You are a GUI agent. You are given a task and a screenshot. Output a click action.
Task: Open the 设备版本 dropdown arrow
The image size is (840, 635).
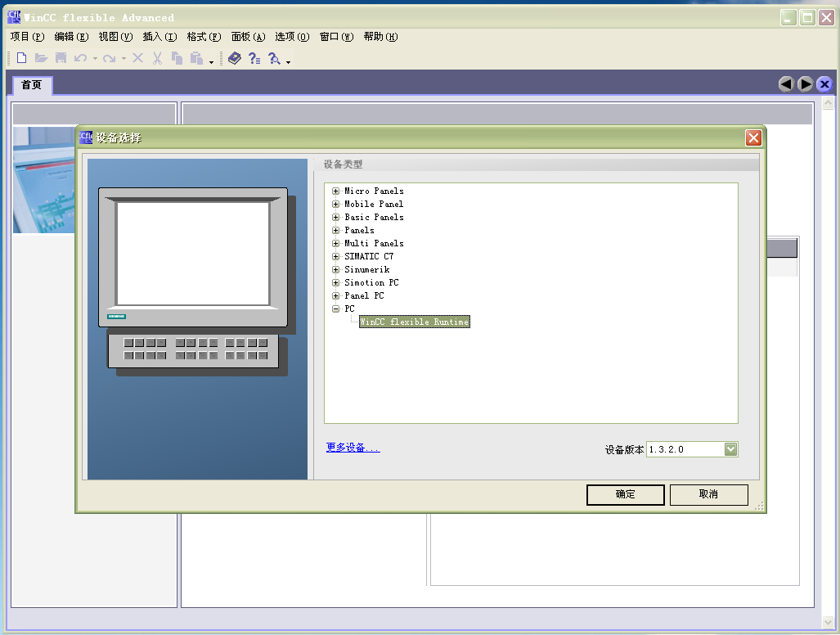[x=730, y=449]
